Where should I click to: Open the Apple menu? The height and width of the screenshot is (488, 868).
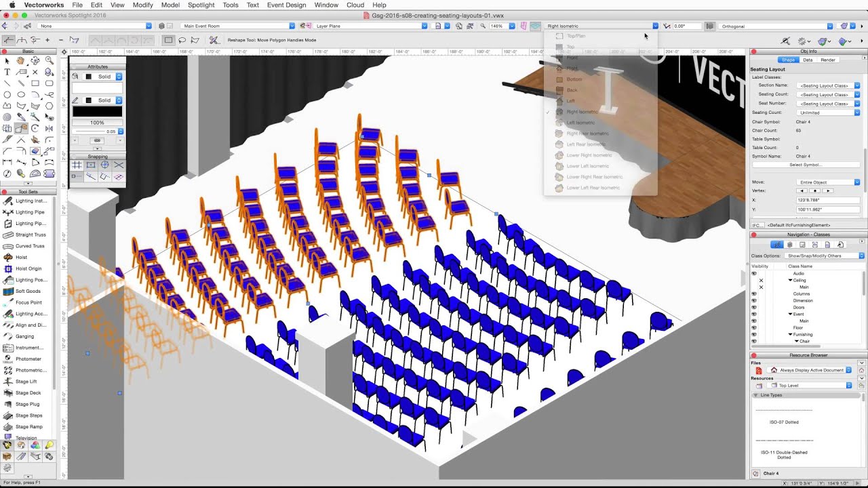pos(12,5)
